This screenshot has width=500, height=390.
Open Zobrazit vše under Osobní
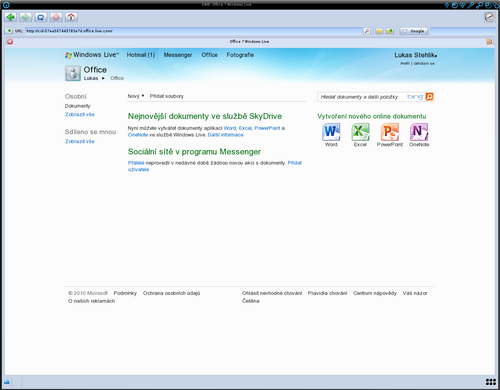pos(80,114)
